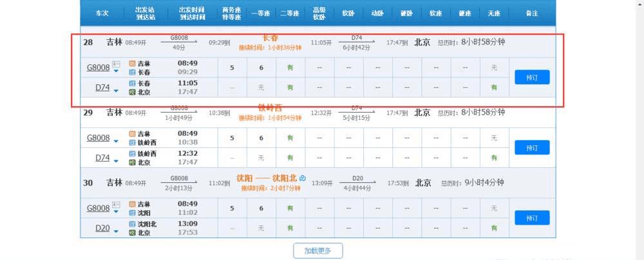Click the 出发站 到达站 column header
The image size is (644, 260).
[146, 14]
